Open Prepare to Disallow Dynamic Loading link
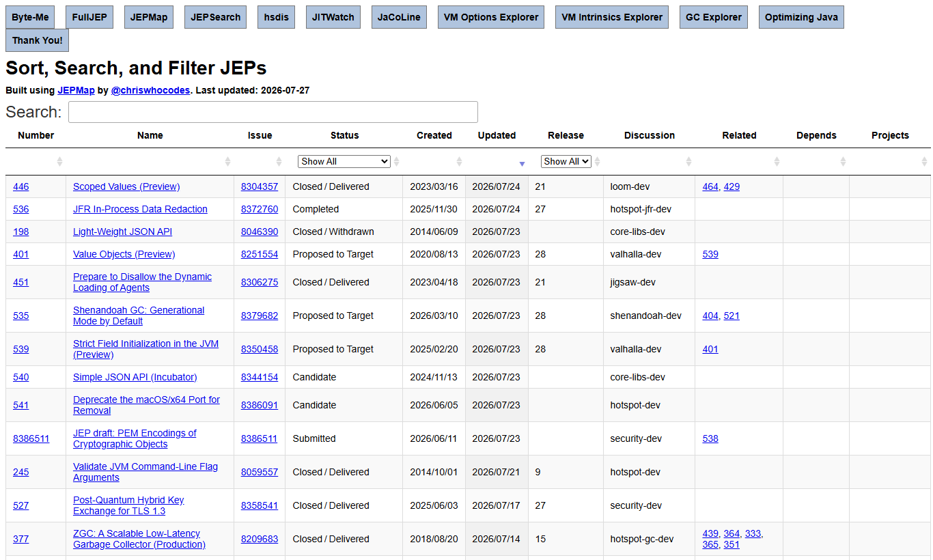This screenshot has height=560, width=933. [x=142, y=282]
